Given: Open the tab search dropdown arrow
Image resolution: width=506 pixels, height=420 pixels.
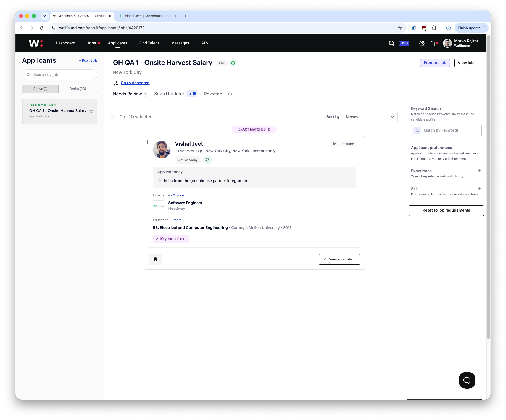Looking at the screenshot, I should (x=45, y=16).
